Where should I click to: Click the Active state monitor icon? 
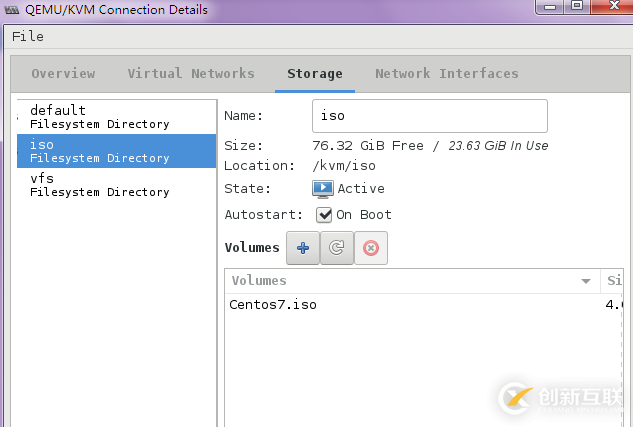coord(323,189)
